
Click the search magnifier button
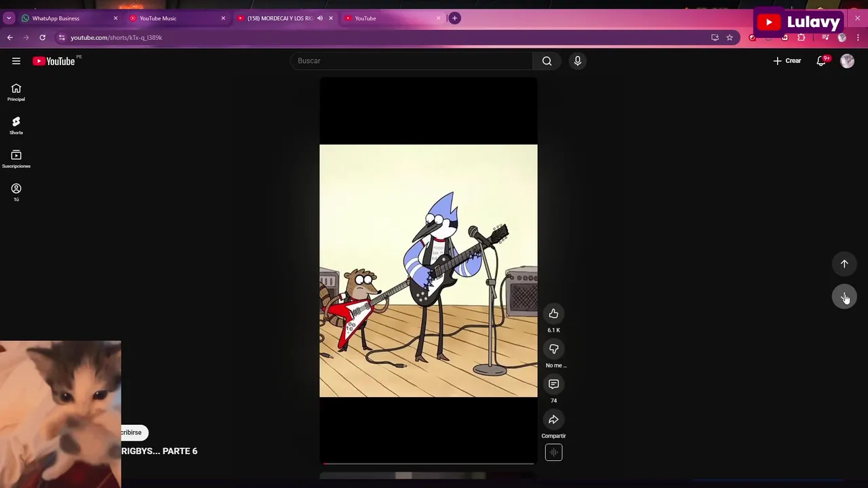point(547,61)
